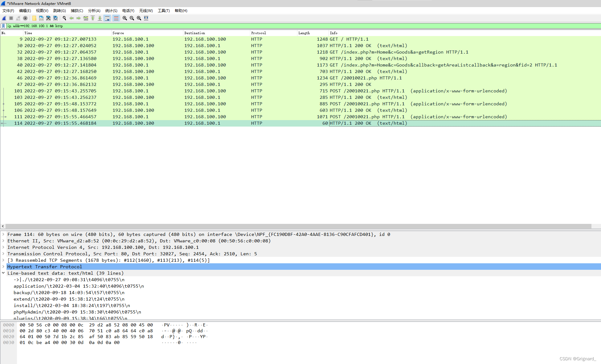Open capture options gear icon
601x364 pixels.
click(25, 18)
